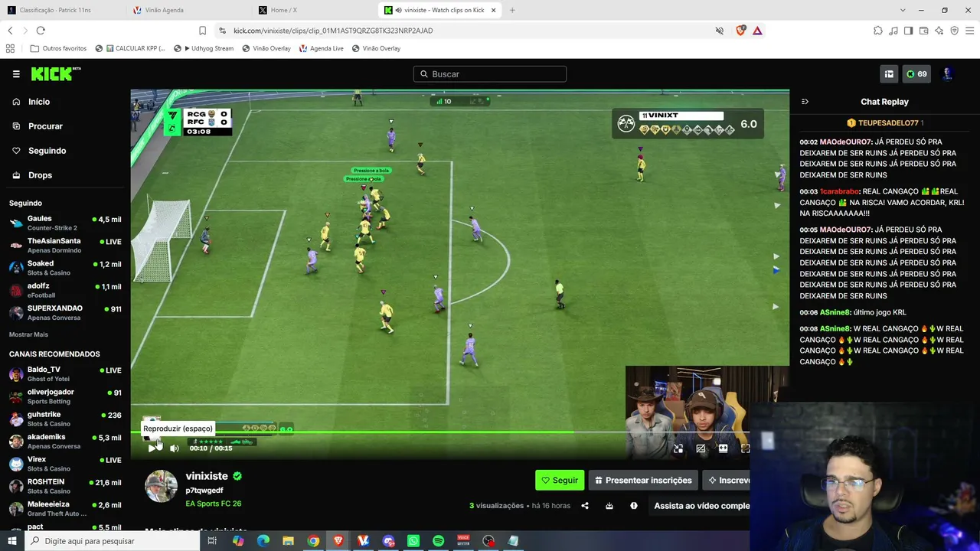
Task: Open the Kick store/drops chest icon
Action: coord(889,74)
